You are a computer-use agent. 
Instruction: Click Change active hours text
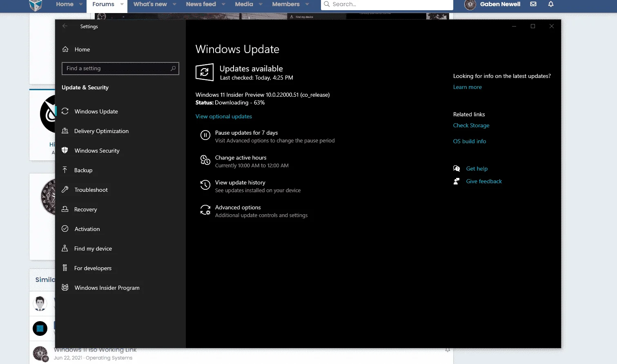tap(241, 158)
